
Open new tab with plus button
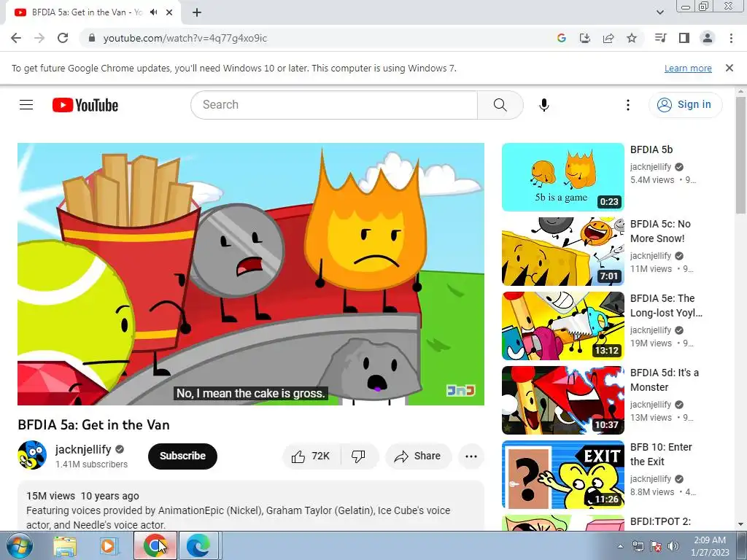(197, 12)
